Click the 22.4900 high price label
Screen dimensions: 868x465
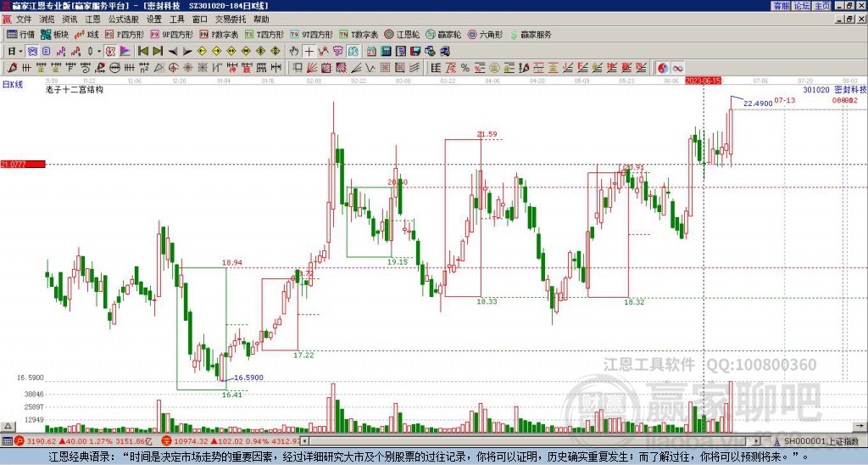pos(758,103)
